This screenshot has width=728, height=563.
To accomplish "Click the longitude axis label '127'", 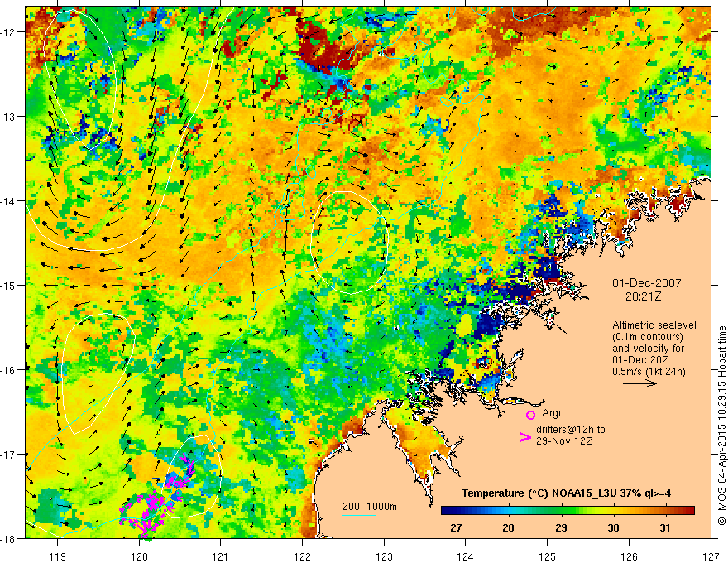I will pos(711,556).
